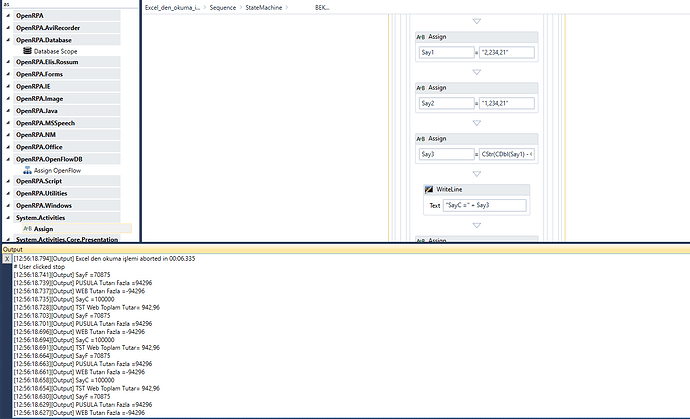Click the connector arrow below WriteLine activity

click(x=477, y=225)
